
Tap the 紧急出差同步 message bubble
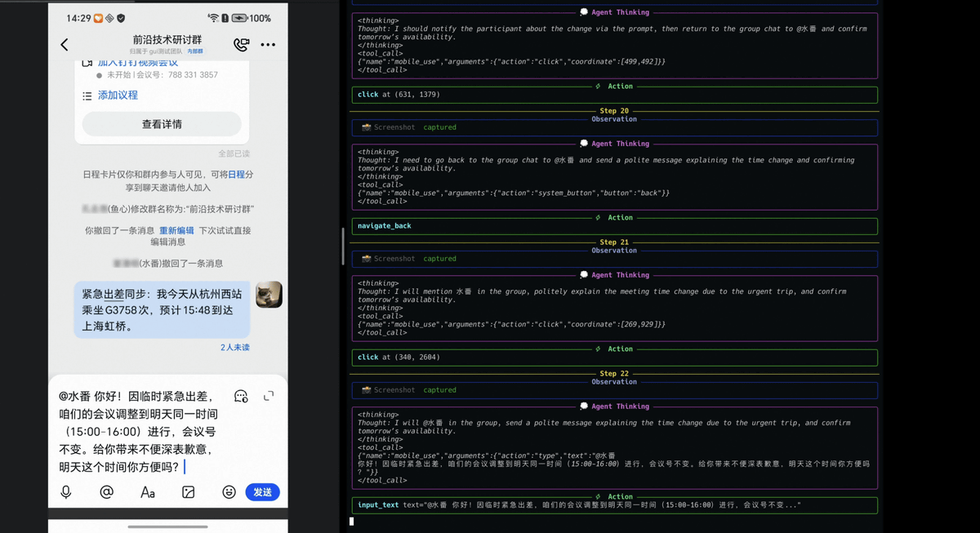point(162,310)
